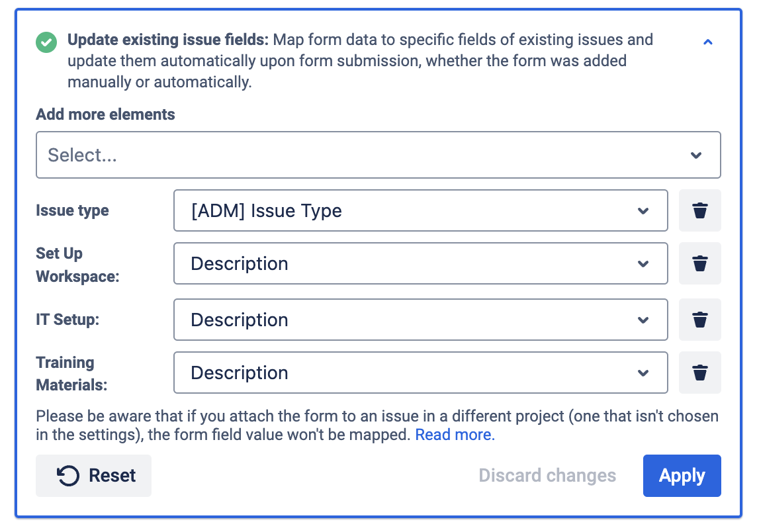Click the "Training Materials:" label
This screenshot has width=757, height=532.
[x=71, y=374]
